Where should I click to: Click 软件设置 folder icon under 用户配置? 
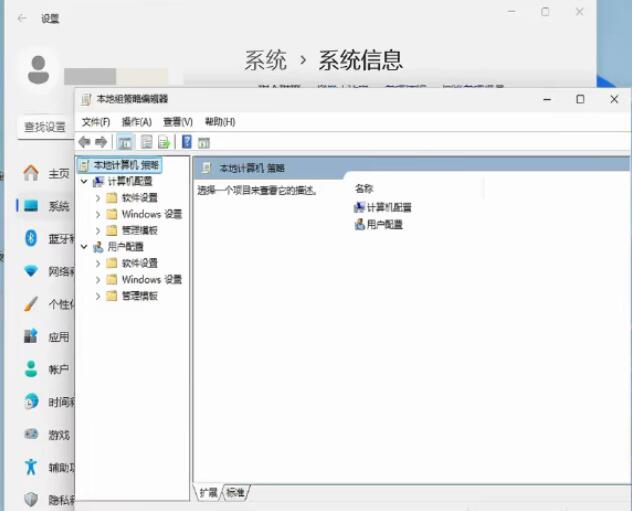[112, 263]
